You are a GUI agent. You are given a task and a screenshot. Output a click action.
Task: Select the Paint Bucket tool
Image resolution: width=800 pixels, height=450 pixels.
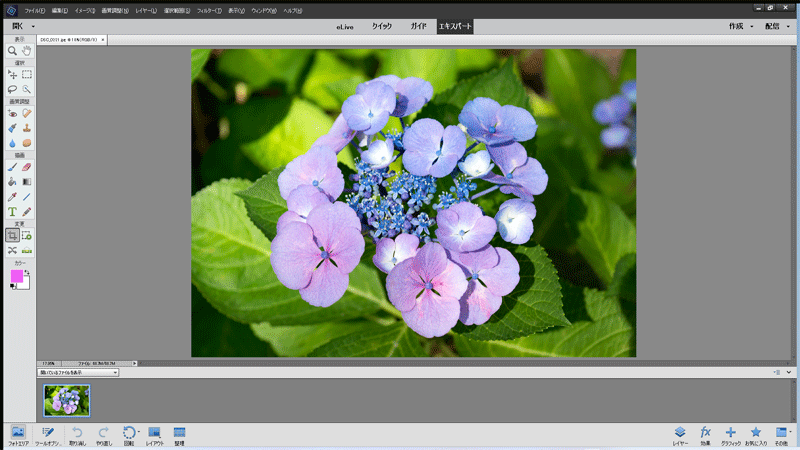[12, 182]
